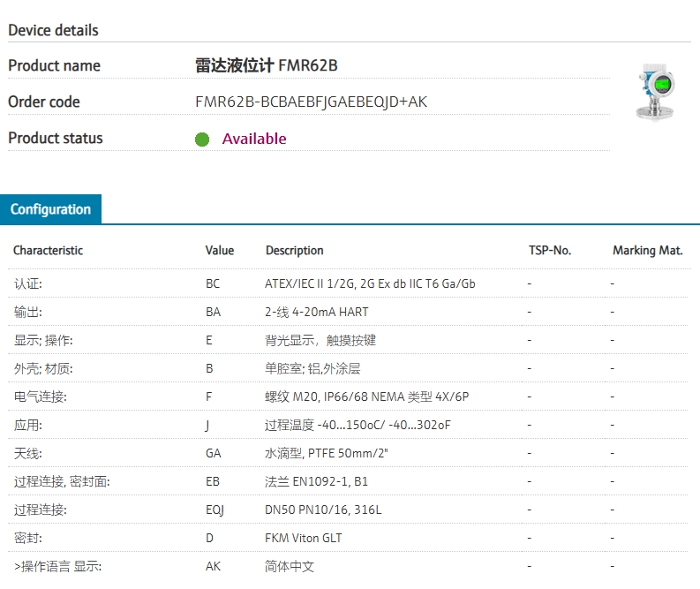
Task: Click description 螺纹 M20, IP66/68 NEMA
Action: click(x=367, y=396)
